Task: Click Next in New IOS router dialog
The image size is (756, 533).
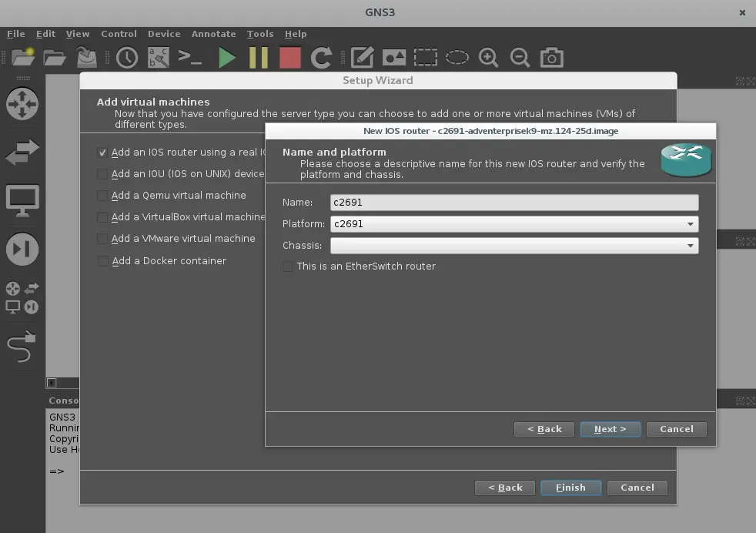Action: 610,429
